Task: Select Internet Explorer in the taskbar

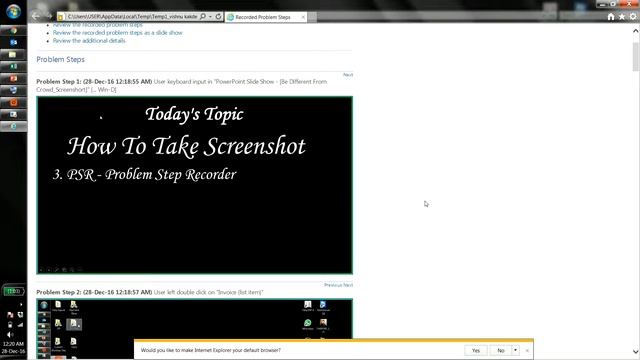Action: (x=13, y=126)
